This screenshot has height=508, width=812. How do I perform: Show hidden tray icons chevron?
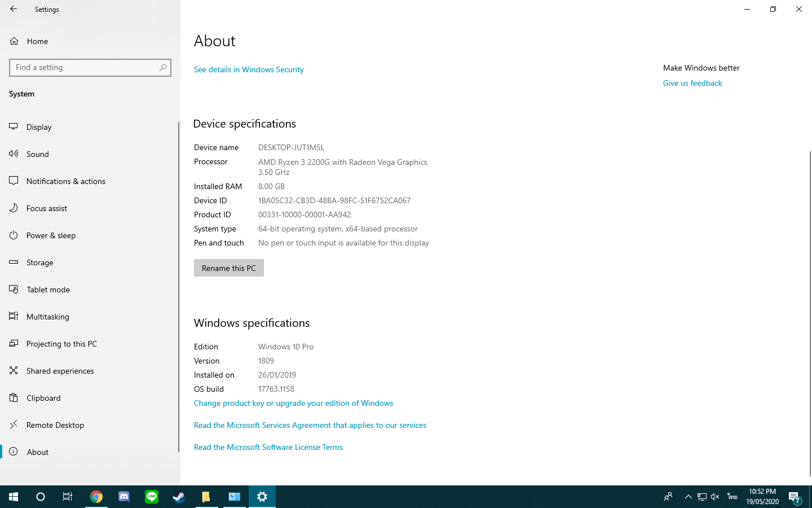688,497
